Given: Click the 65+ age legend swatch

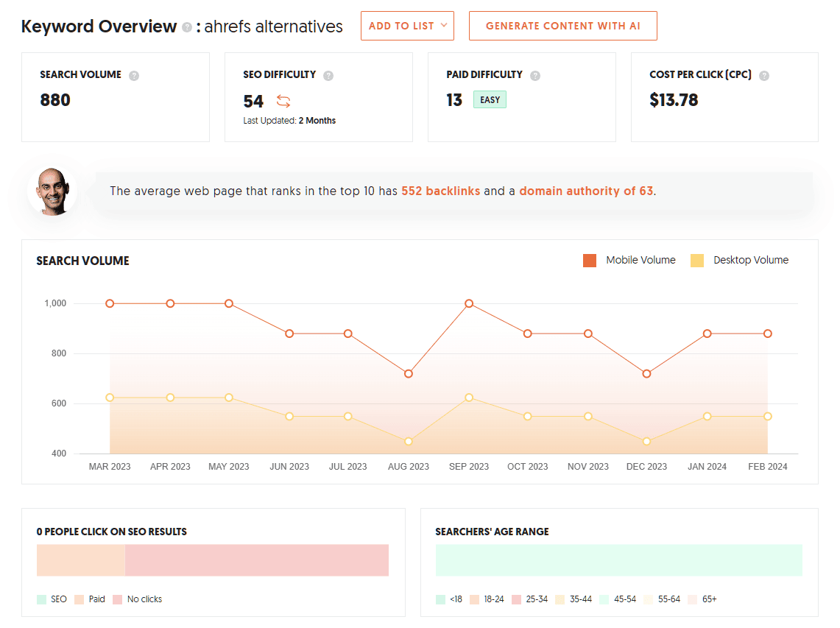Looking at the screenshot, I should click(x=693, y=599).
